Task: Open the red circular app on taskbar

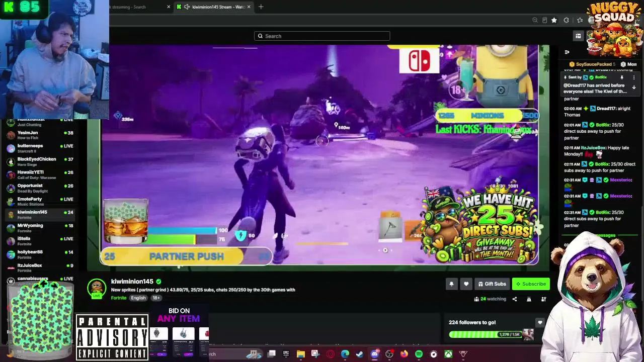Action: [330, 354]
